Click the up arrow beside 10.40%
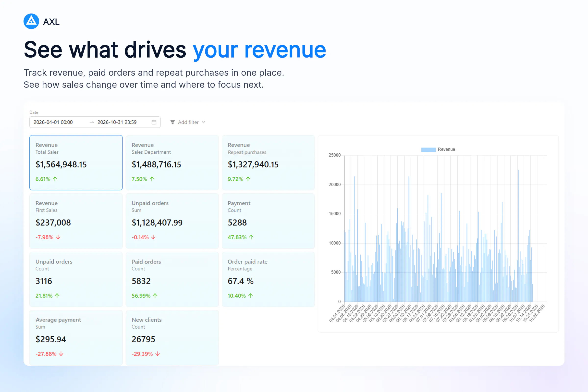 point(250,296)
